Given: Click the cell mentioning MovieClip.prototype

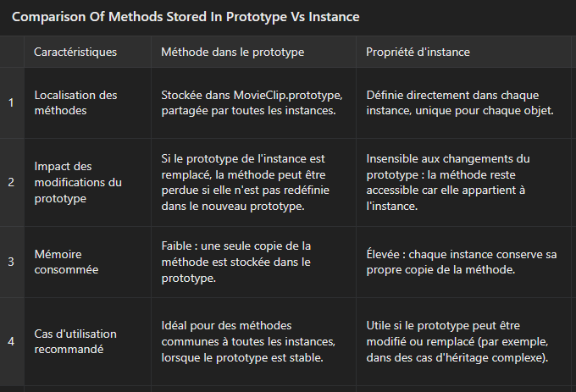Looking at the screenshot, I should (x=253, y=102).
